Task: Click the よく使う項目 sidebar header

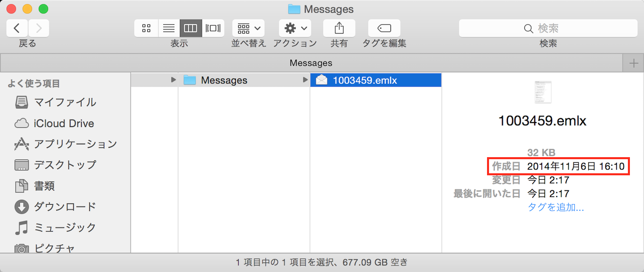Action: (34, 83)
